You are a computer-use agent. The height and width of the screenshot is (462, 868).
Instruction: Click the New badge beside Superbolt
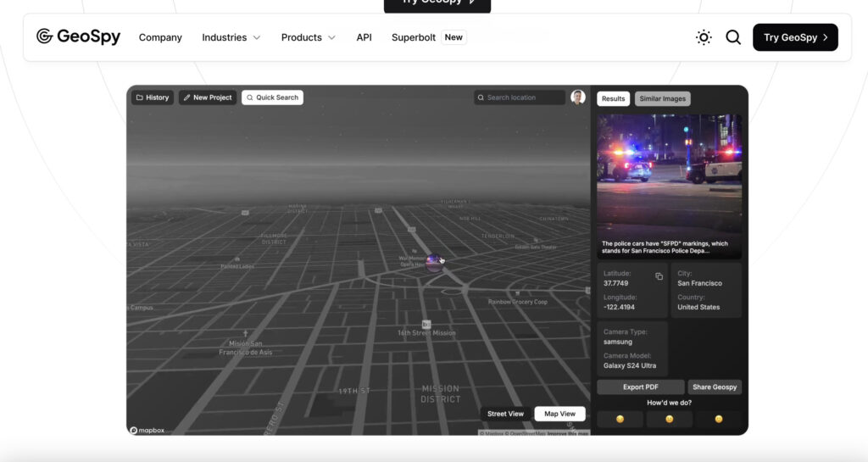pos(453,37)
